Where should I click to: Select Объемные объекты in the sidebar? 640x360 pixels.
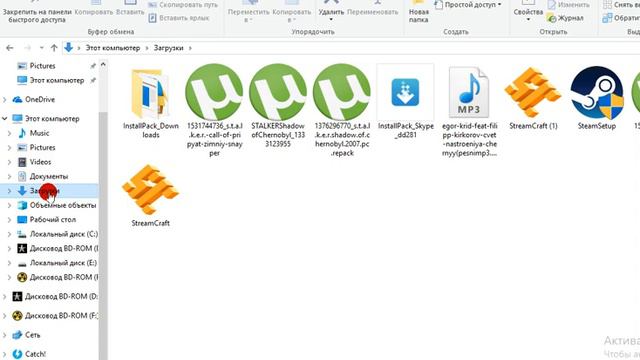tap(62, 205)
